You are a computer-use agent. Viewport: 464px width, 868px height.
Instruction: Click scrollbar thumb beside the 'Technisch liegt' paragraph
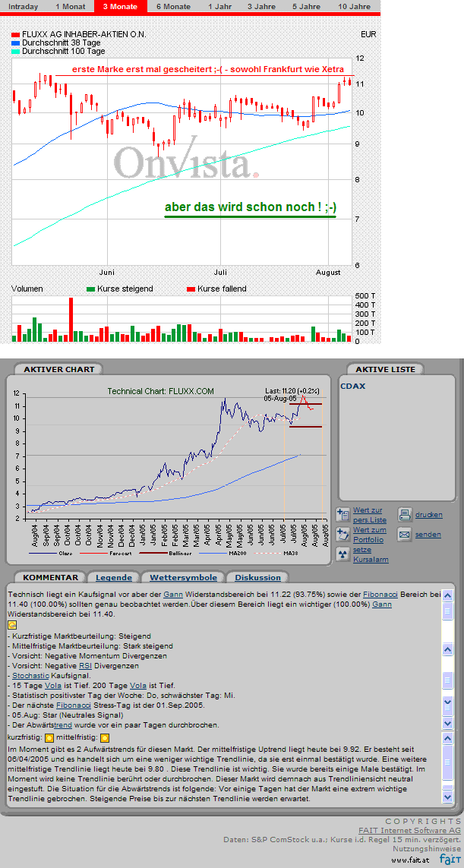point(448,611)
